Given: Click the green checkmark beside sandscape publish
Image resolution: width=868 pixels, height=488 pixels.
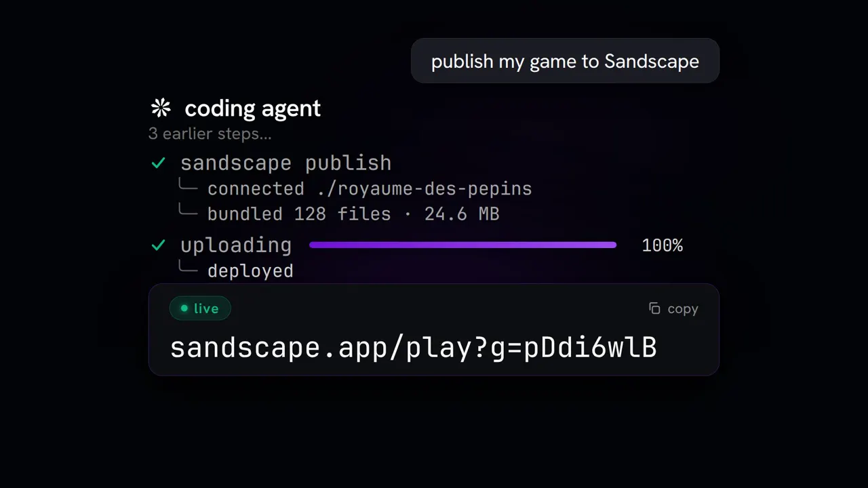Looking at the screenshot, I should coord(158,163).
